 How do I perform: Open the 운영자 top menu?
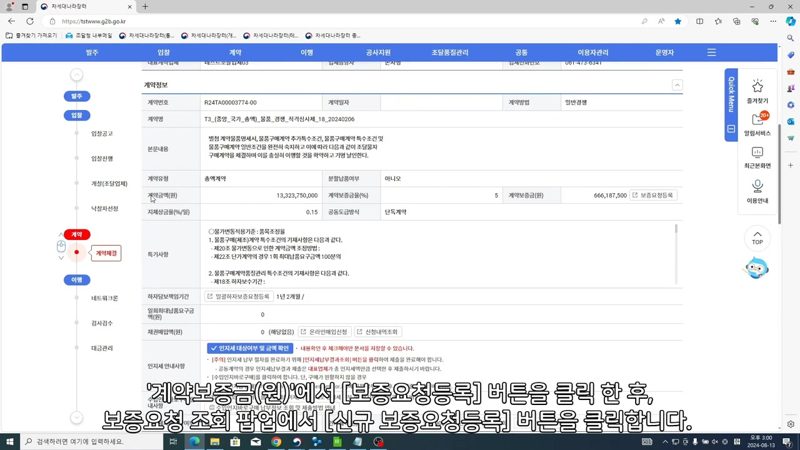pyautogui.click(x=664, y=53)
